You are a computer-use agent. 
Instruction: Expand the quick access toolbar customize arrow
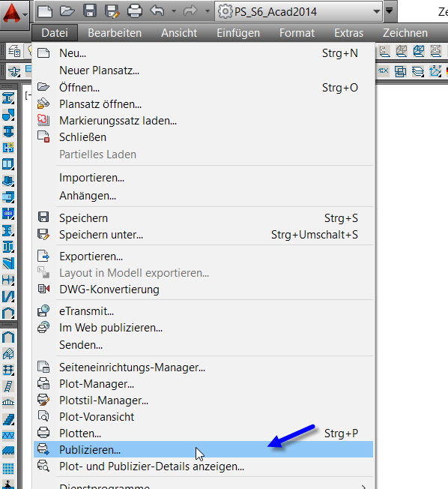[x=389, y=10]
